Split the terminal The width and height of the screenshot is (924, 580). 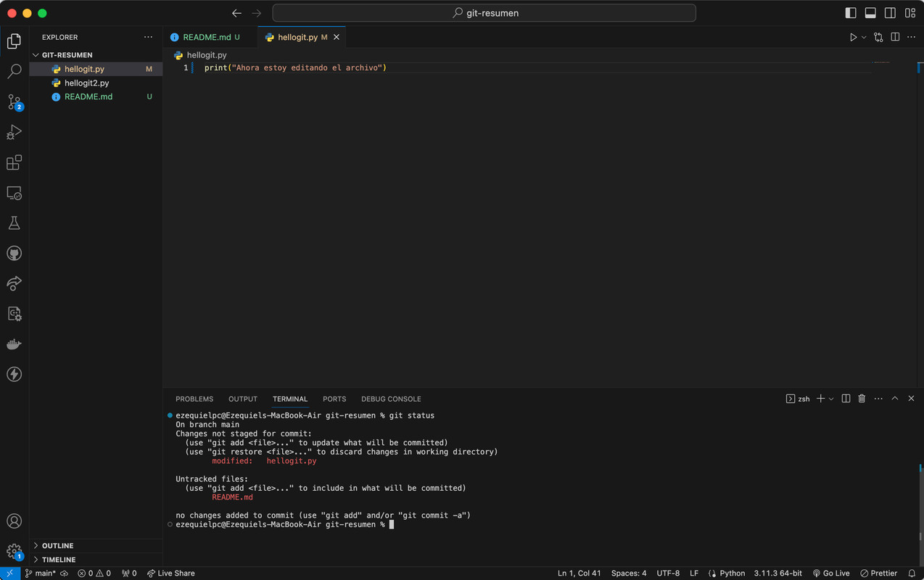(846, 399)
